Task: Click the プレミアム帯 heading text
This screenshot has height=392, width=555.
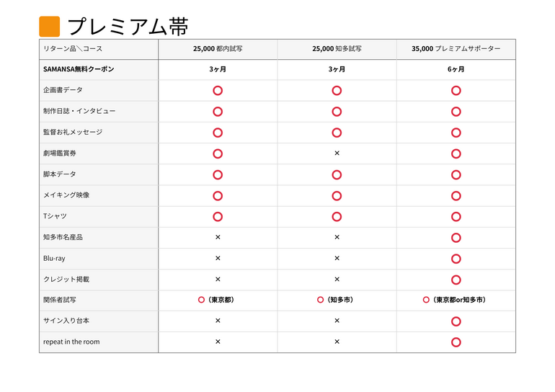Action: tap(128, 27)
